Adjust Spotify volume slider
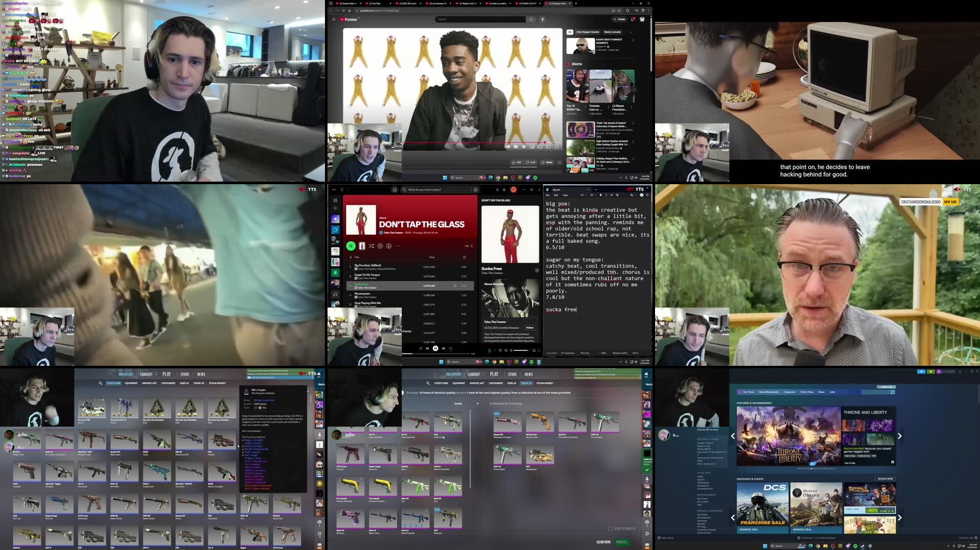The image size is (980, 550). [521, 350]
